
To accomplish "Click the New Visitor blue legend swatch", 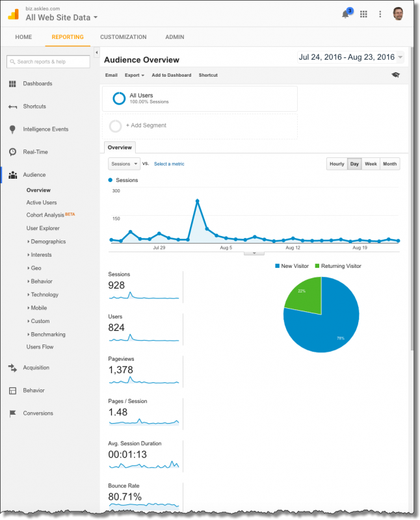I will tap(278, 266).
